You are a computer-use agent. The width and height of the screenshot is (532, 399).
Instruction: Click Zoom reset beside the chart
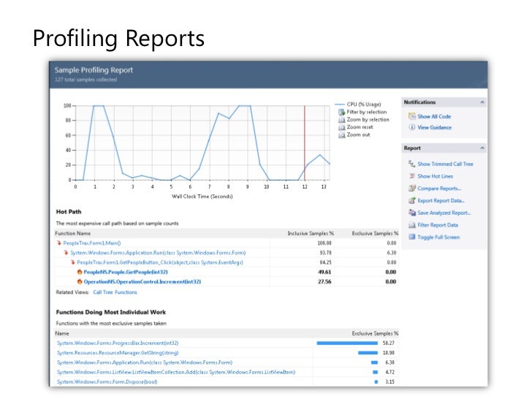(x=361, y=127)
